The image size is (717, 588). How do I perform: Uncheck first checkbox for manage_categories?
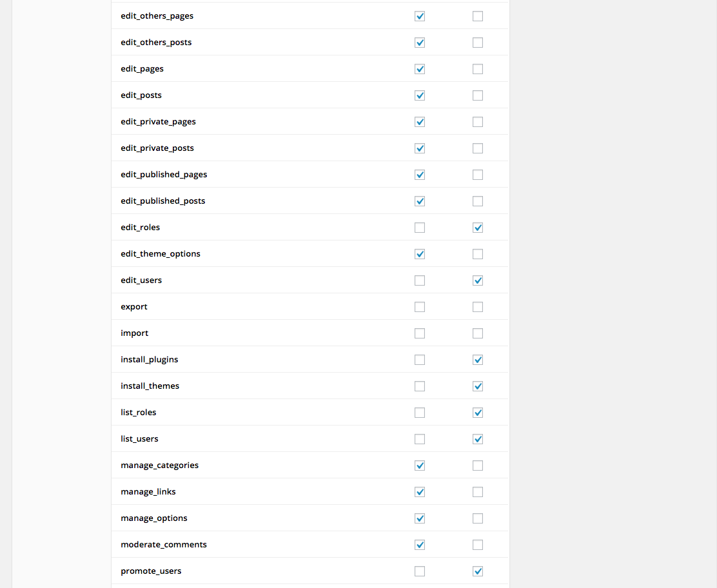[419, 465]
